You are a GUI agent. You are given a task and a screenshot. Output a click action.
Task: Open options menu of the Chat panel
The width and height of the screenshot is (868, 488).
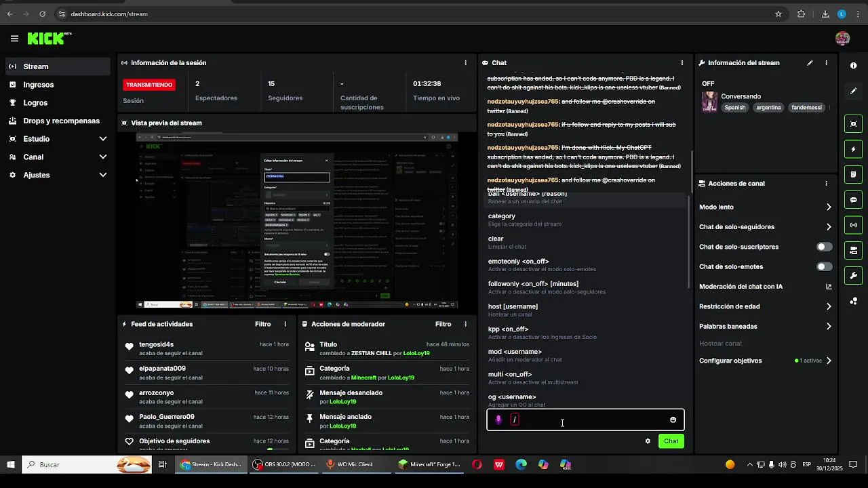point(682,63)
